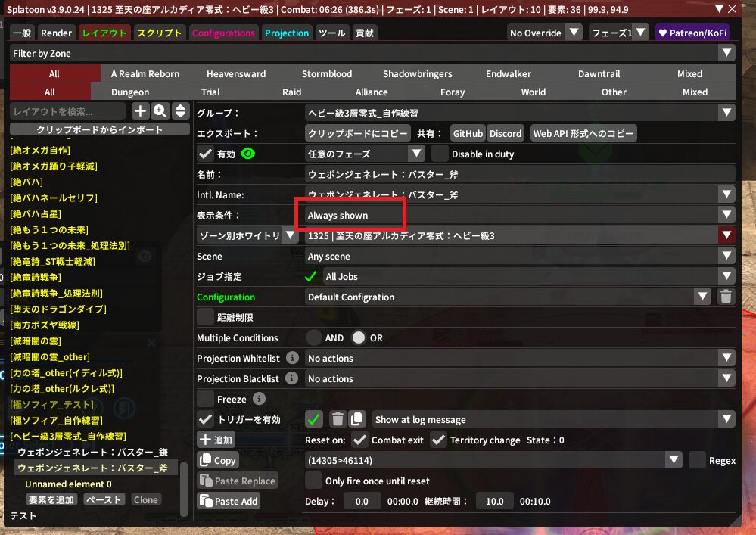Expand the Show at log message dropdown
The width and height of the screenshot is (756, 535).
pos(553,419)
